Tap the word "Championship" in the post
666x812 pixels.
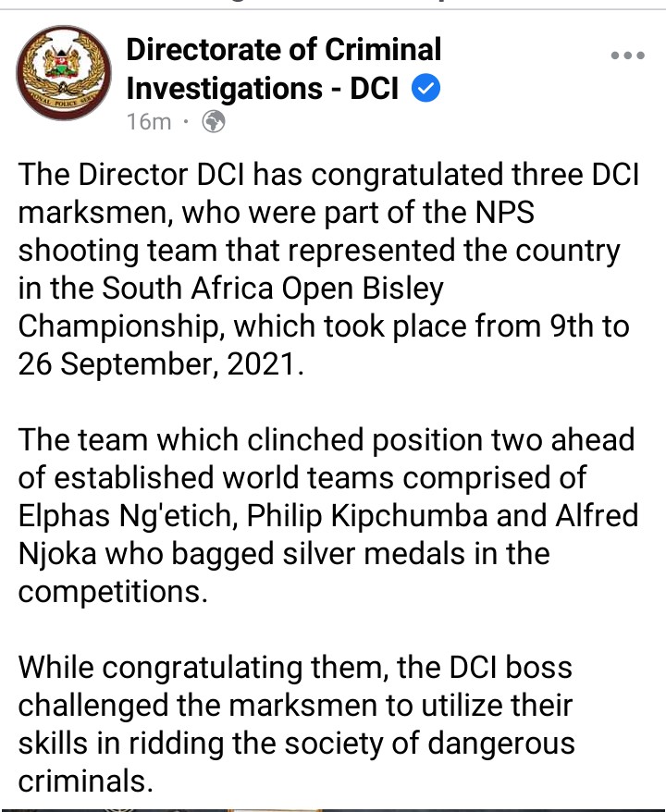click(119, 326)
